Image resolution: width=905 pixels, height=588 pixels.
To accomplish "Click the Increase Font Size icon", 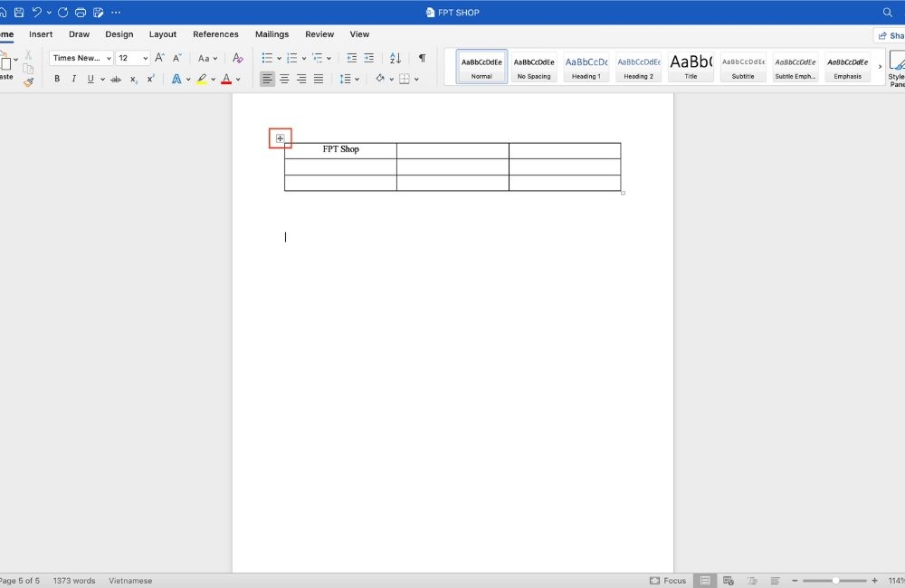I will (160, 58).
